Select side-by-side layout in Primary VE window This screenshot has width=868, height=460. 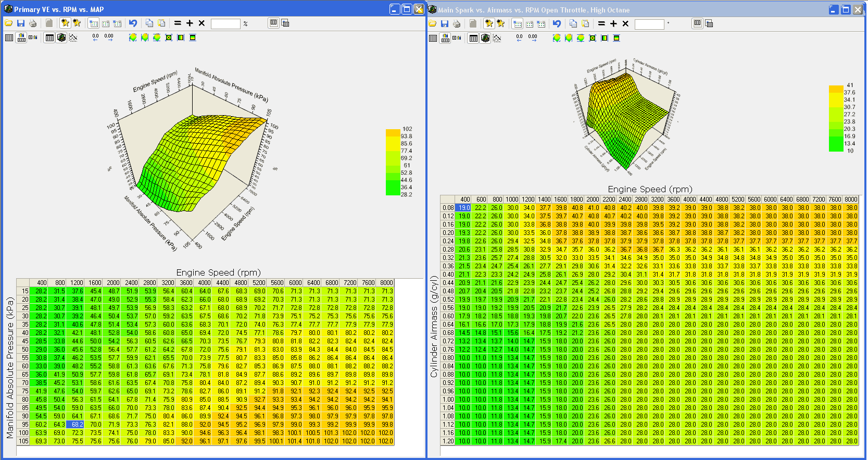pyautogui.click(x=33, y=38)
